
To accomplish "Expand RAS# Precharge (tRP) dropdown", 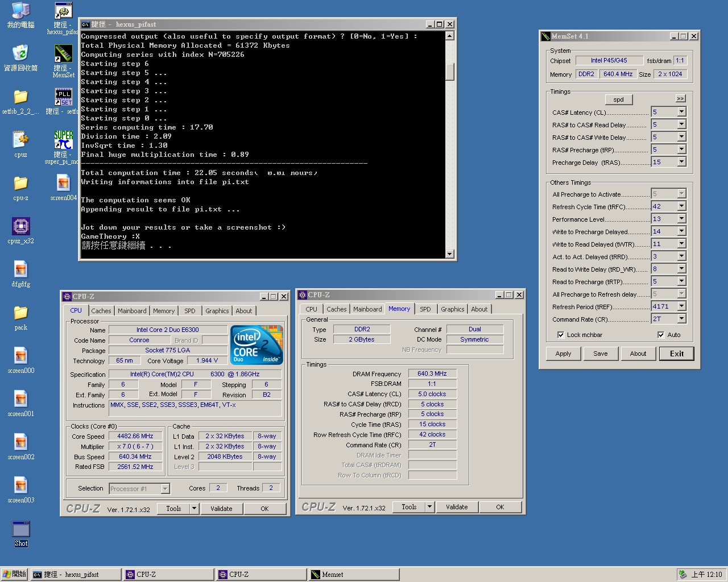I will click(681, 149).
